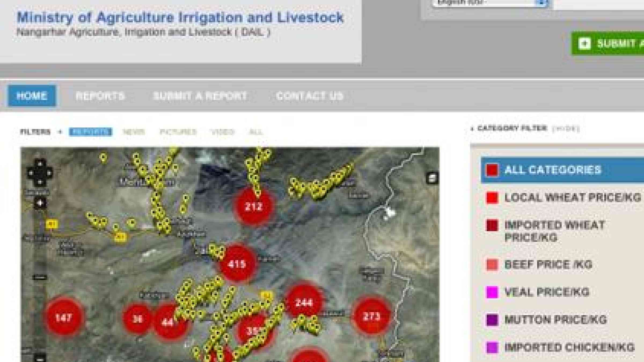Open the map layer switcher icon
This screenshot has height=362, width=644.
coord(432,178)
